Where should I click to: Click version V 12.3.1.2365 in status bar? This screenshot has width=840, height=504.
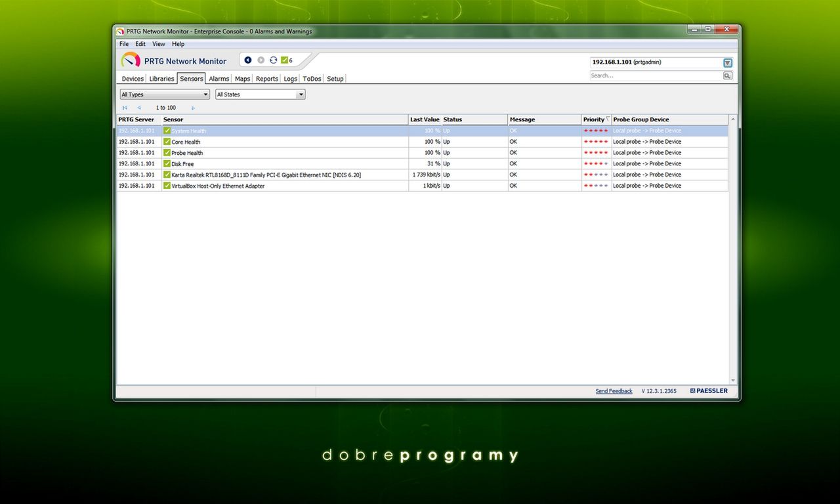[x=659, y=391]
